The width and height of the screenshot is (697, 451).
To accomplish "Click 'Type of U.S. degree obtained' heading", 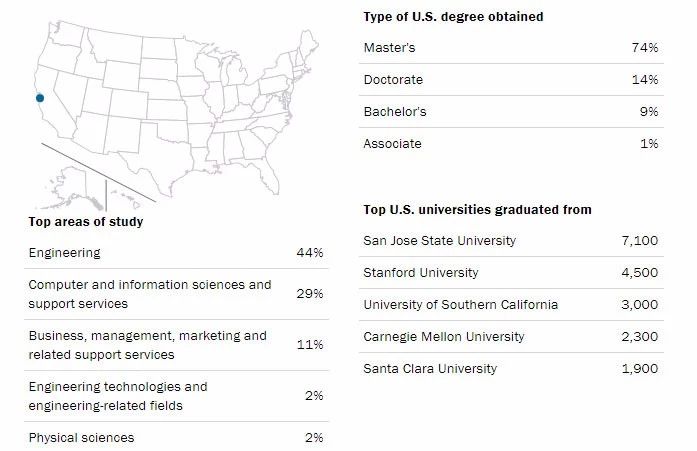I will tap(453, 17).
